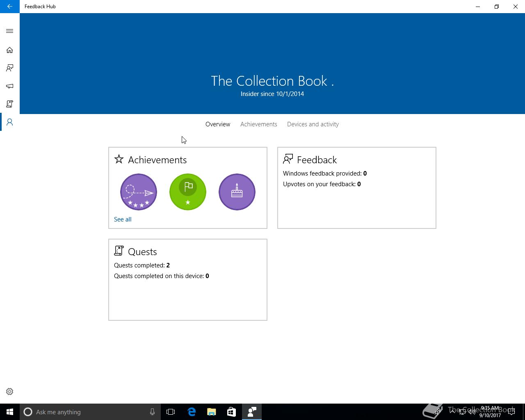Click the Quests card heading
Viewport: 525px width, 420px height.
[x=142, y=252]
